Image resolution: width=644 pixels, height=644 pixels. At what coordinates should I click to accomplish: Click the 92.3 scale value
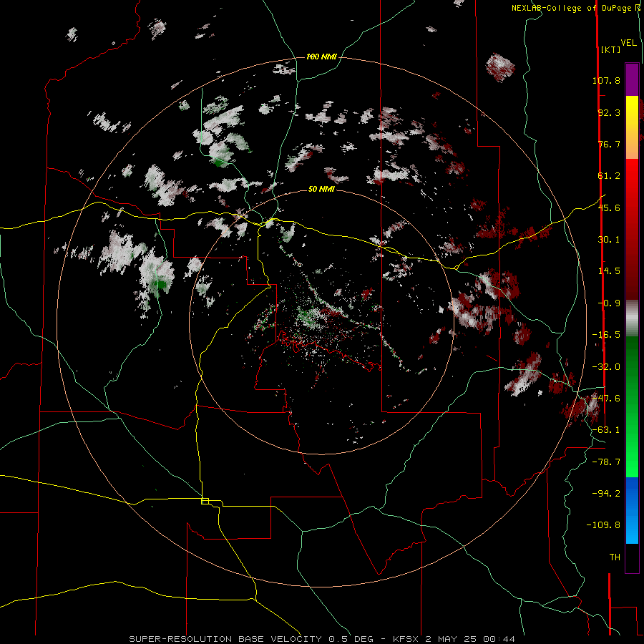pyautogui.click(x=609, y=112)
